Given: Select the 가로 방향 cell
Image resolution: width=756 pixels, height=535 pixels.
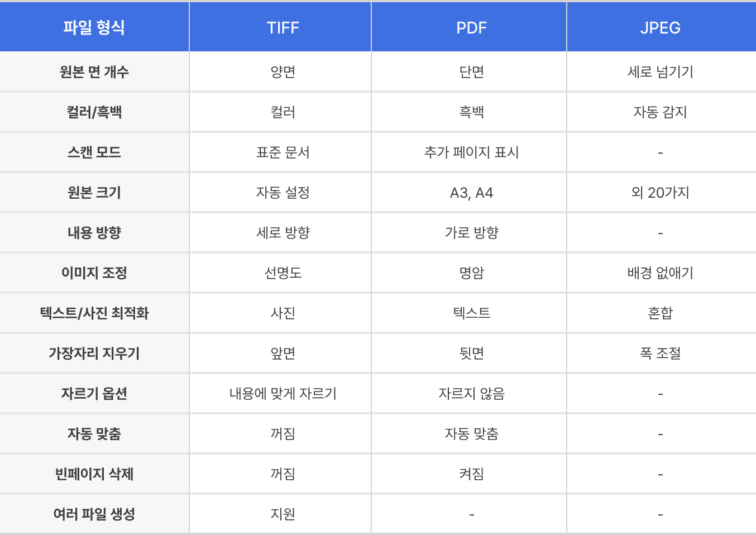Looking at the screenshot, I should (471, 233).
